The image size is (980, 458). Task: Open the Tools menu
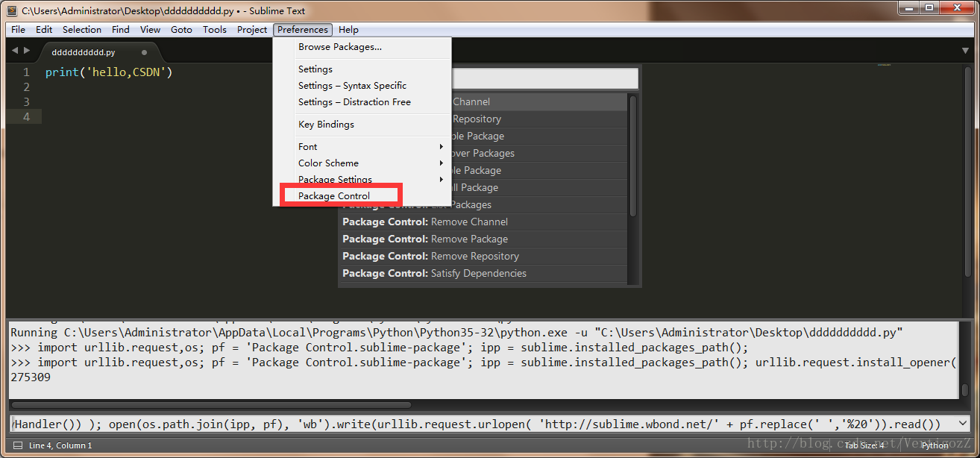click(215, 30)
